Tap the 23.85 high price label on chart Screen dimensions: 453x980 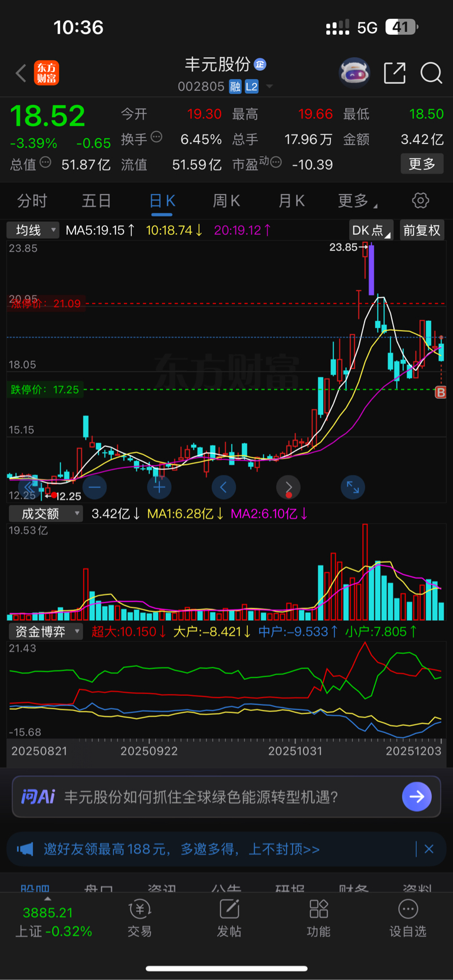tap(343, 248)
